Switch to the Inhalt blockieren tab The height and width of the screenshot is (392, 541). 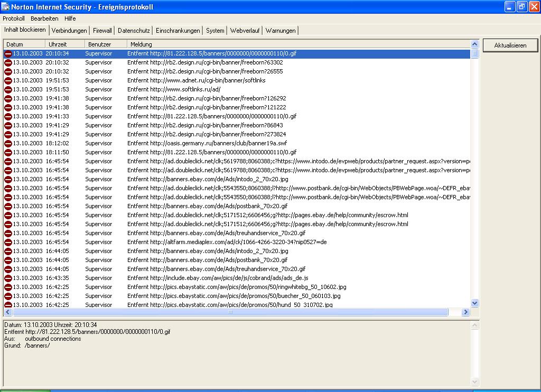25,30
